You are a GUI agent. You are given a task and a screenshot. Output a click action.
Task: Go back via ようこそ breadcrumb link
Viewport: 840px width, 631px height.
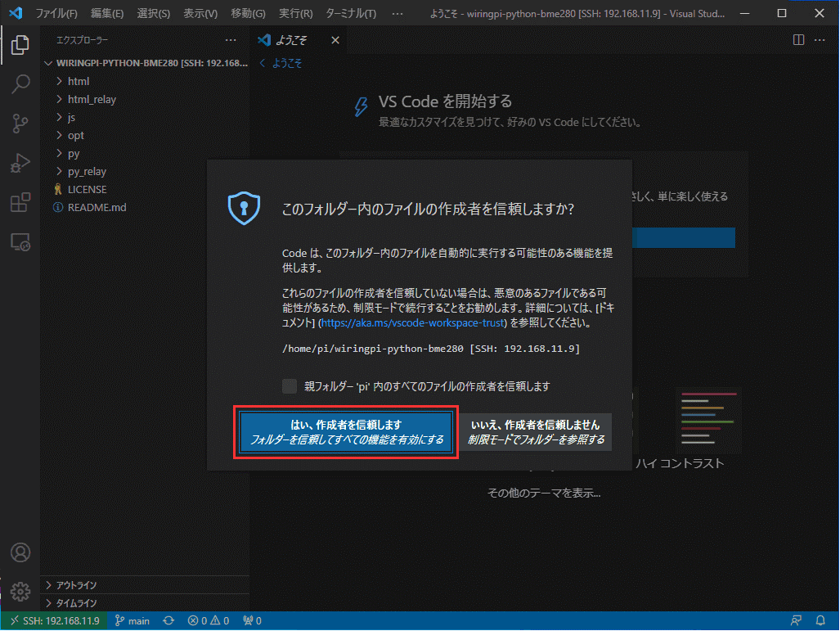pyautogui.click(x=281, y=63)
